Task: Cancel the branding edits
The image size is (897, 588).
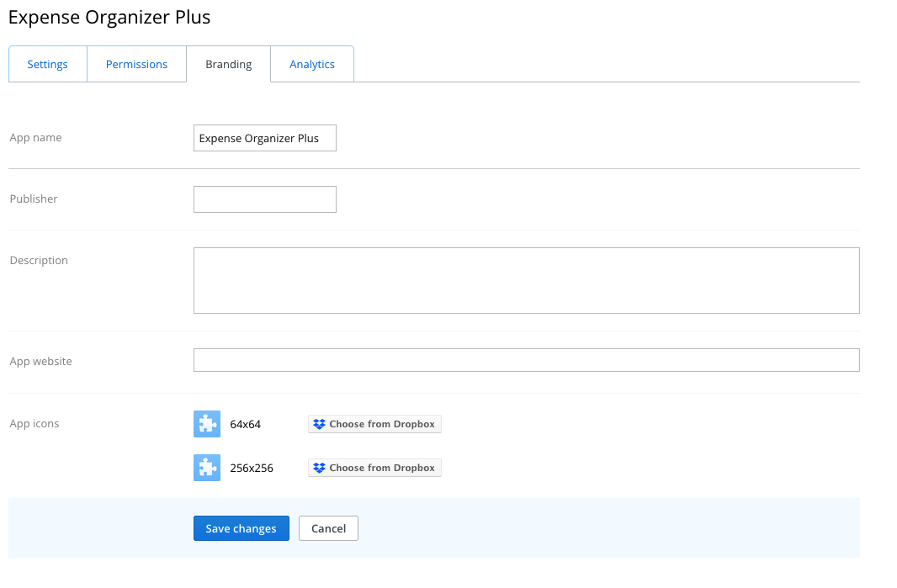Action: pyautogui.click(x=328, y=528)
